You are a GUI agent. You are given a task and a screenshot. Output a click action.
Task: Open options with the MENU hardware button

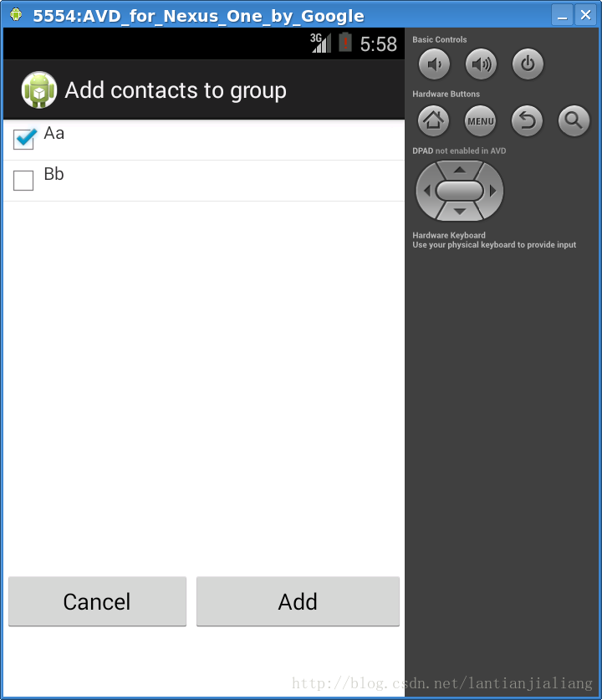tap(480, 120)
